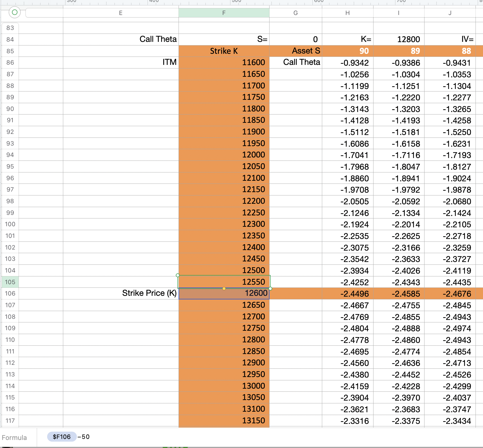This screenshot has height=448, width=483.
Task: Select row 95 header
Action: 10,166
